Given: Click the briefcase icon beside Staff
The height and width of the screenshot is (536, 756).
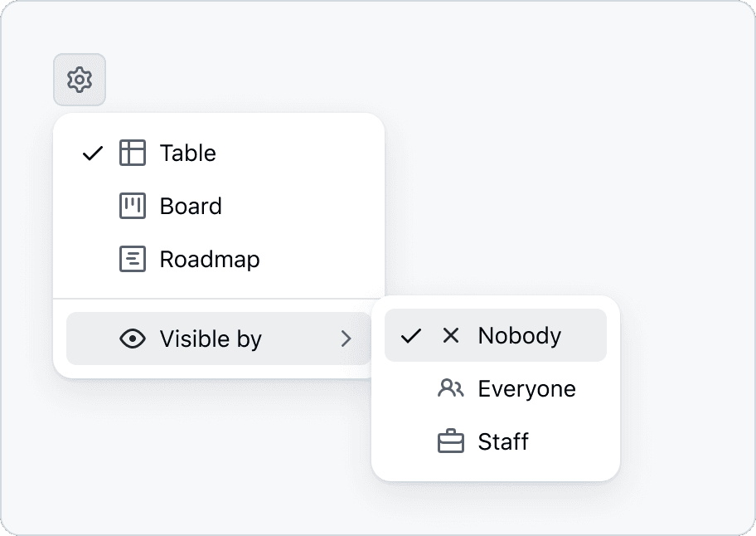Looking at the screenshot, I should pos(451,441).
